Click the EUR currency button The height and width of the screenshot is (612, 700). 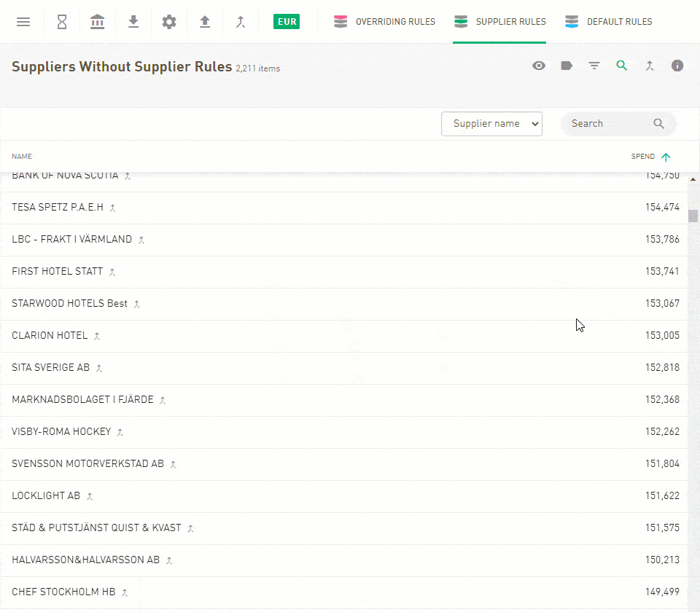(287, 22)
